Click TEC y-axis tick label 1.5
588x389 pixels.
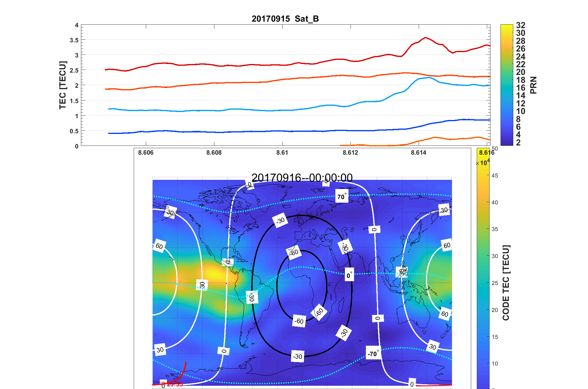74,101
